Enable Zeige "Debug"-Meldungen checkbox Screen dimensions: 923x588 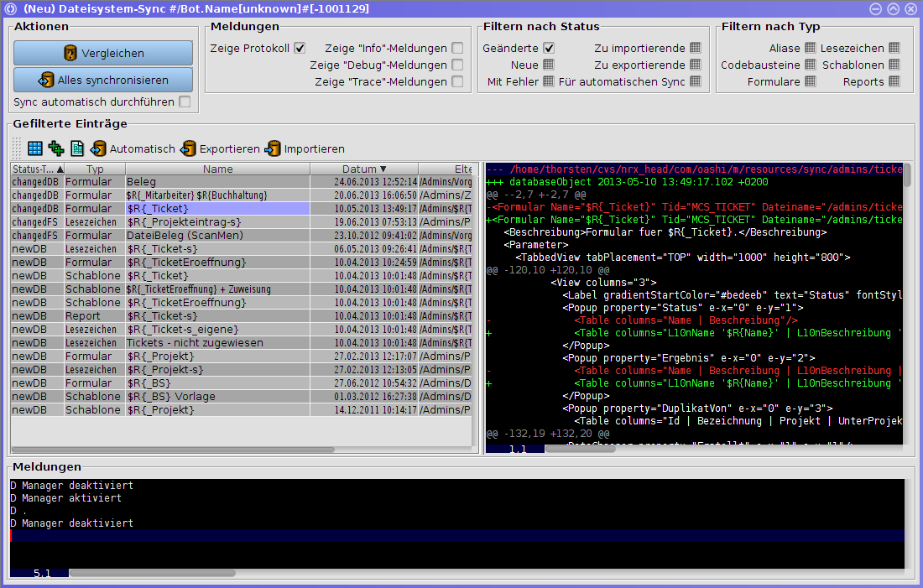tap(457, 65)
